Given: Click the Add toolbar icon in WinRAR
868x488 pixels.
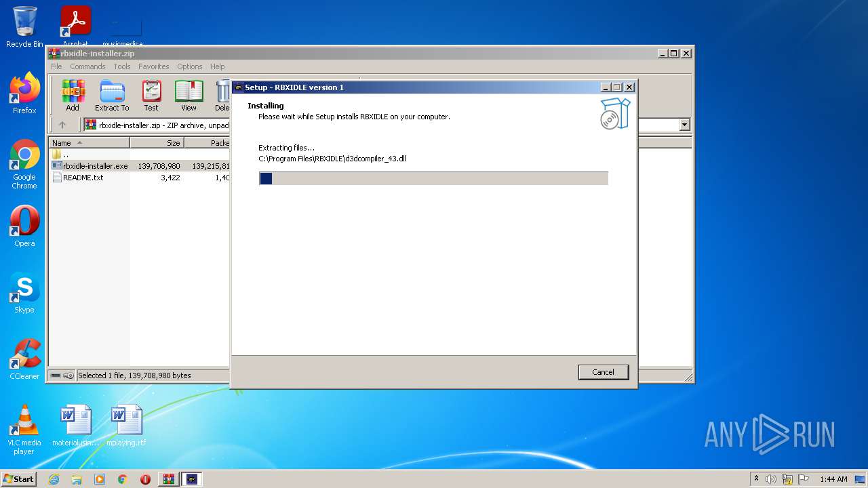Looking at the screenshot, I should [73, 96].
